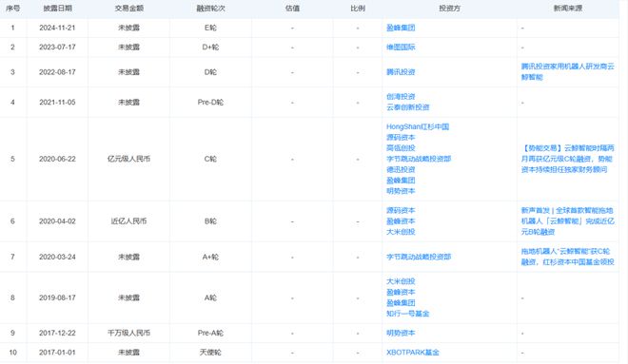Image resolution: width=628 pixels, height=364 pixels.
Task: Open 源码资本 link in C轮 row
Action: click(x=401, y=137)
